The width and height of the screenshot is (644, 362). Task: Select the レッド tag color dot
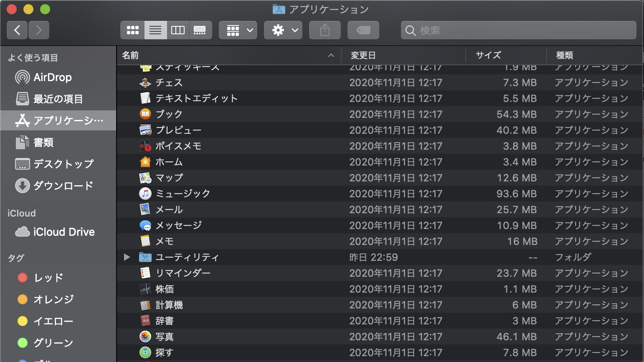point(23,278)
